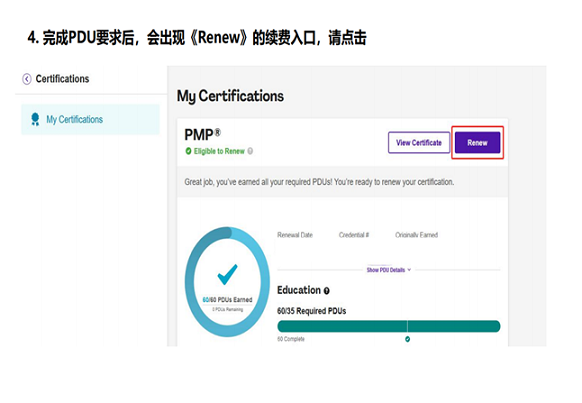582x403 pixels.
Task: Click the 'Education' section heading
Action: coord(299,290)
